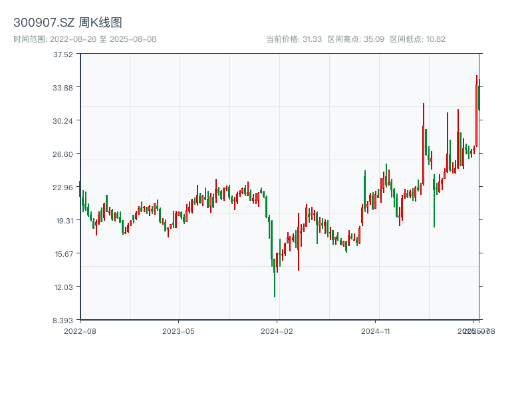532x399 pixels.
Task: Click the 300907.SZ 周K线图 chart title
Action: [68, 23]
